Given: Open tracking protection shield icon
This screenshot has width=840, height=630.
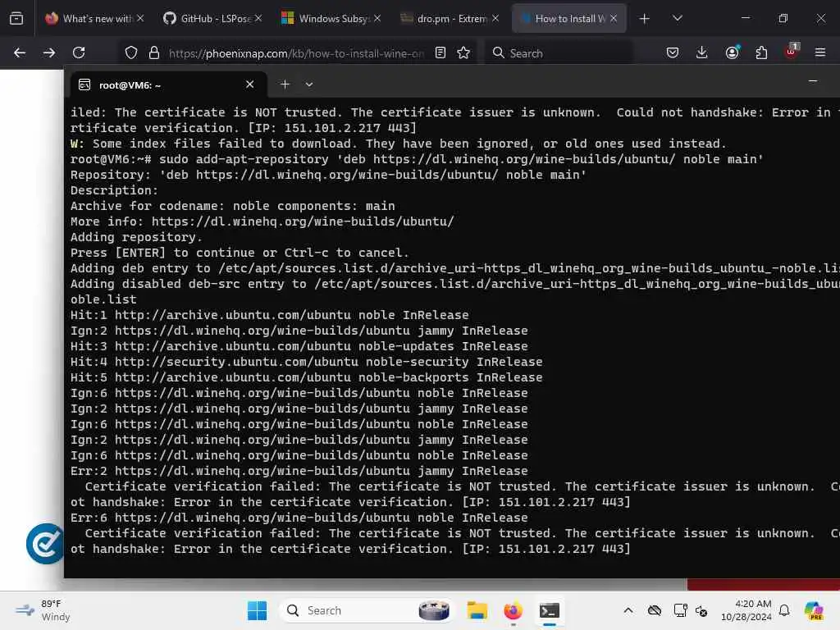Looking at the screenshot, I should click(131, 52).
